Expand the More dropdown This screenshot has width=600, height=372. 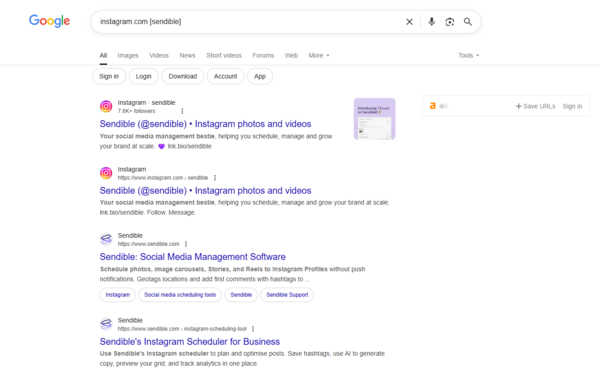pyautogui.click(x=319, y=55)
